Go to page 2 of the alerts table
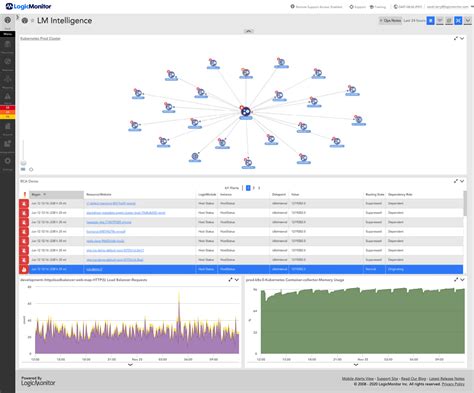The image size is (474, 393). point(254,188)
